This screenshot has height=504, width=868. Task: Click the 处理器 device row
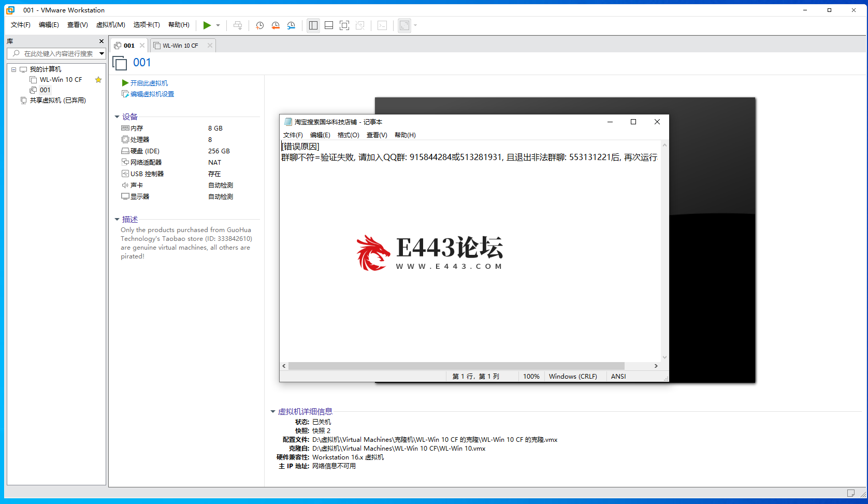pos(189,140)
